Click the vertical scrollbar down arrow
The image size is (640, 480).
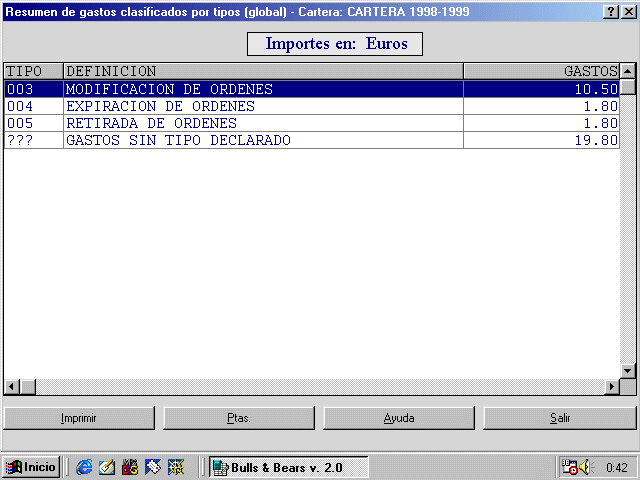[628, 371]
